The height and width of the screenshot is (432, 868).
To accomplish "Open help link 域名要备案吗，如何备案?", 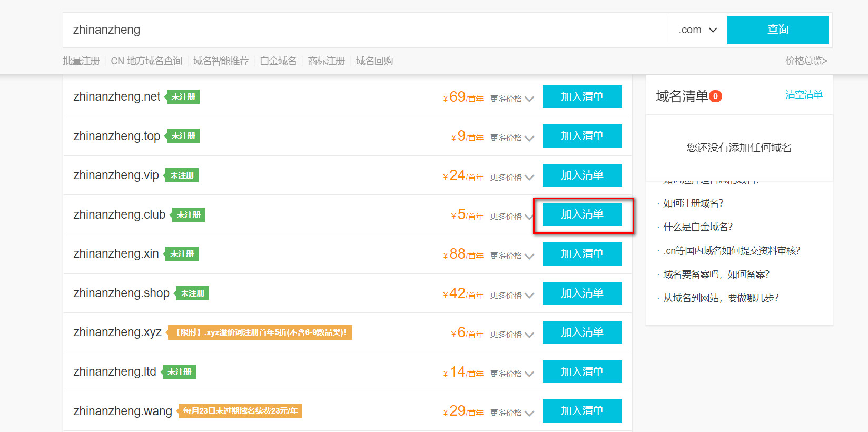I will (x=716, y=274).
